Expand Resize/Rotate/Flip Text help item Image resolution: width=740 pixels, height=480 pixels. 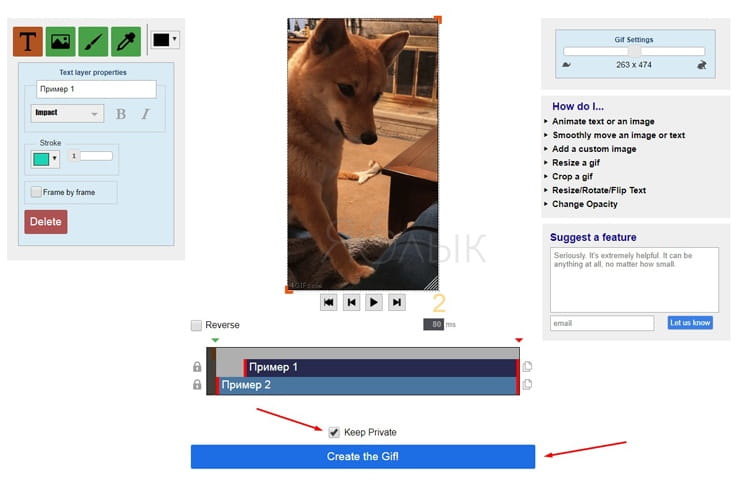(598, 190)
